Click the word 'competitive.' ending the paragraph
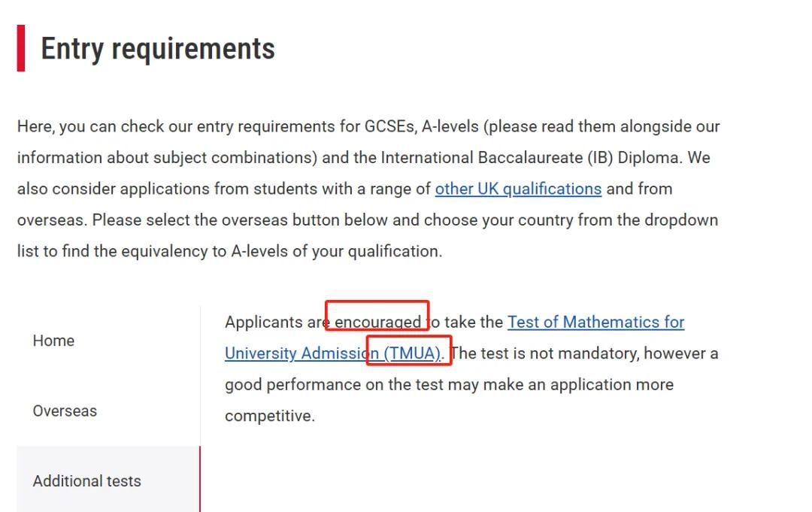The width and height of the screenshot is (812, 512). pos(270,416)
